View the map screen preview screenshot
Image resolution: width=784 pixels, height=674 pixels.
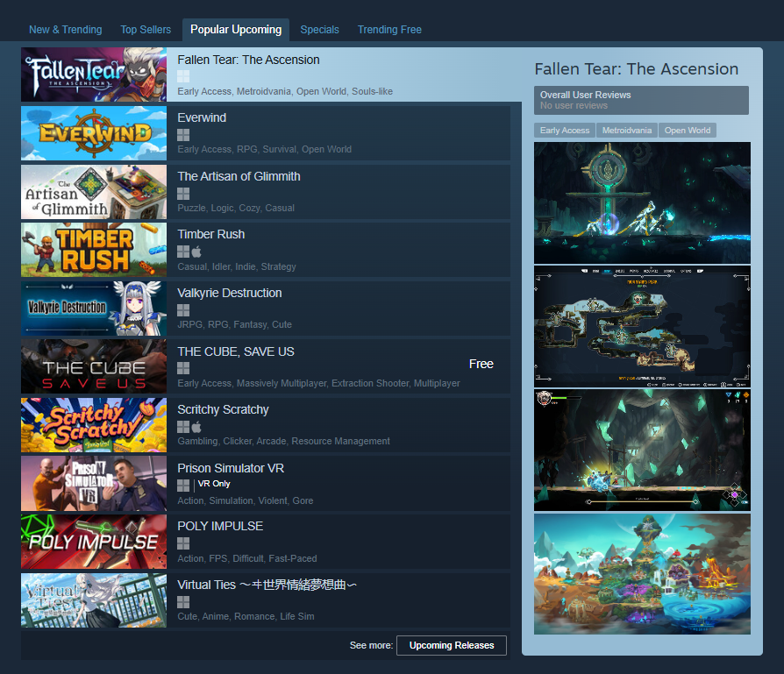[x=642, y=326]
